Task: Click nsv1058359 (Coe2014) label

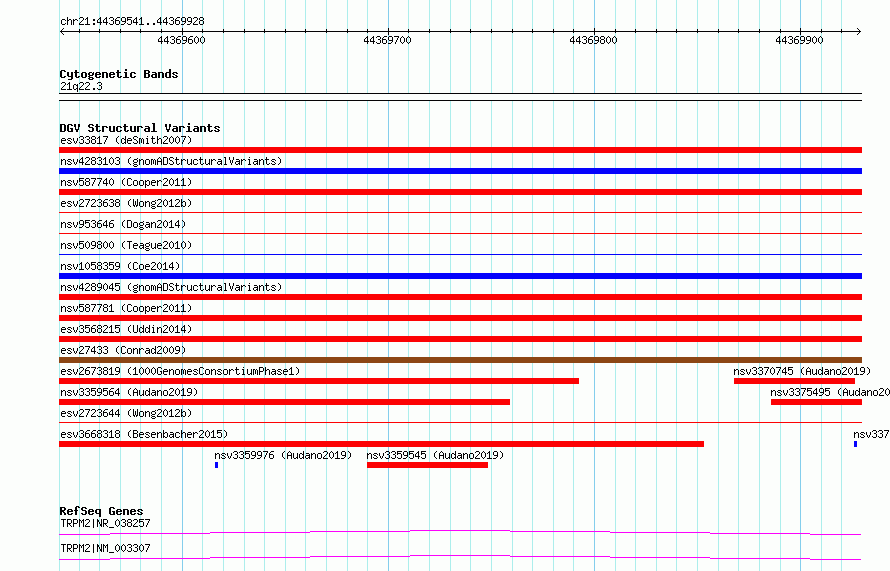Action: 120,266
